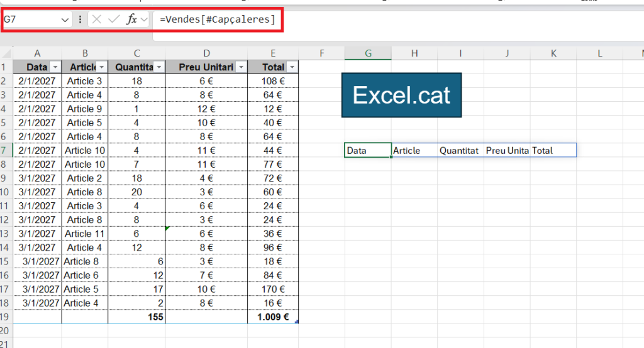Click in the formula bar text =Vendes[#Capçaleres]
This screenshot has height=348, width=644.
click(x=217, y=19)
